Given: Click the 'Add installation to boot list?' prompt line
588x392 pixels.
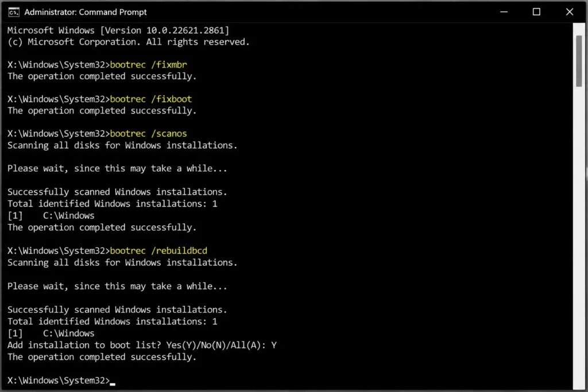Looking at the screenshot, I should [142, 345].
